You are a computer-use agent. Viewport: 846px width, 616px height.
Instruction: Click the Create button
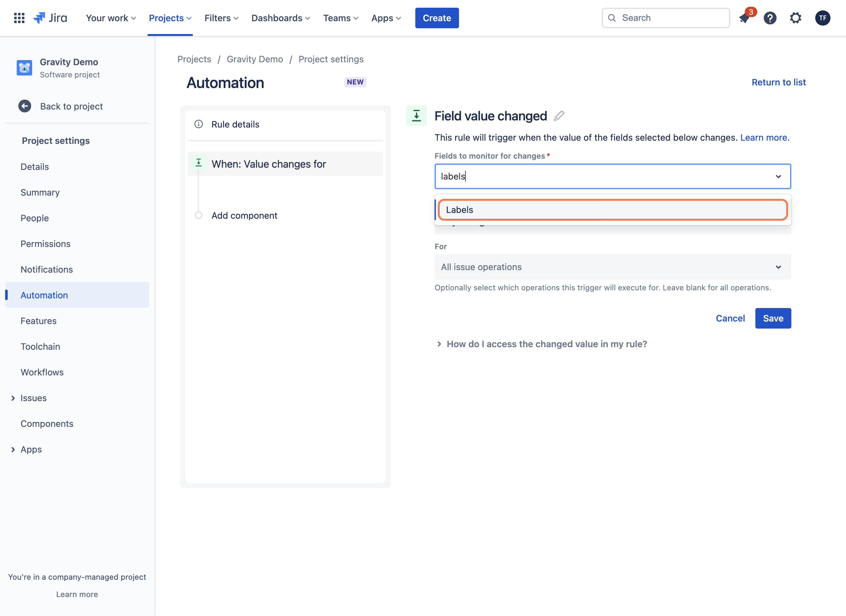coord(437,18)
